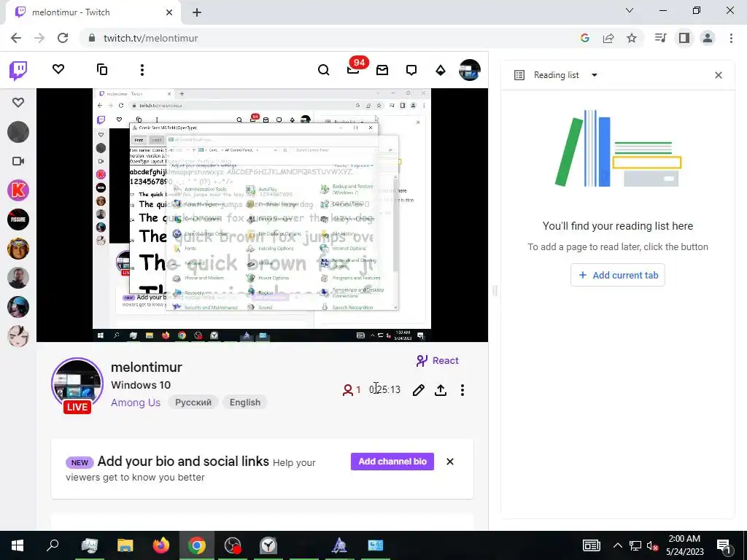Open File Explorer from the taskbar
The height and width of the screenshot is (560, 747).
(125, 545)
